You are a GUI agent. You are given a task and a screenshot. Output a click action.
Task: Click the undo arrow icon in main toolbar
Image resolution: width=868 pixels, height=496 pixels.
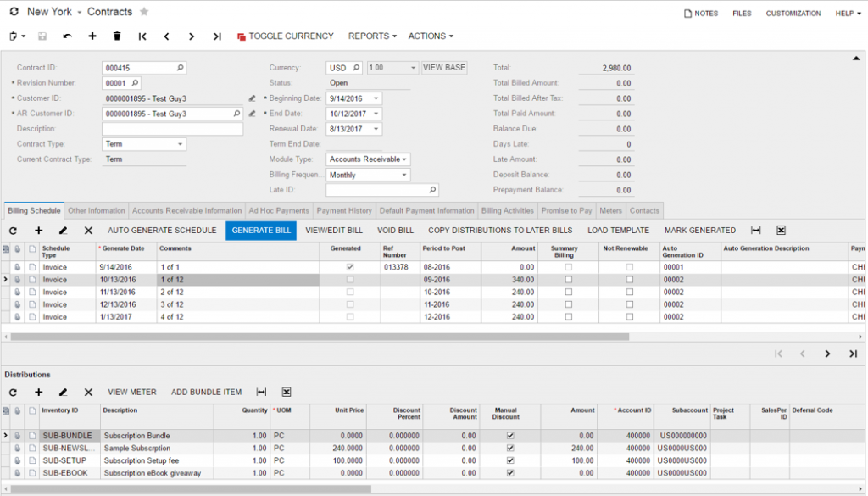pyautogui.click(x=66, y=36)
